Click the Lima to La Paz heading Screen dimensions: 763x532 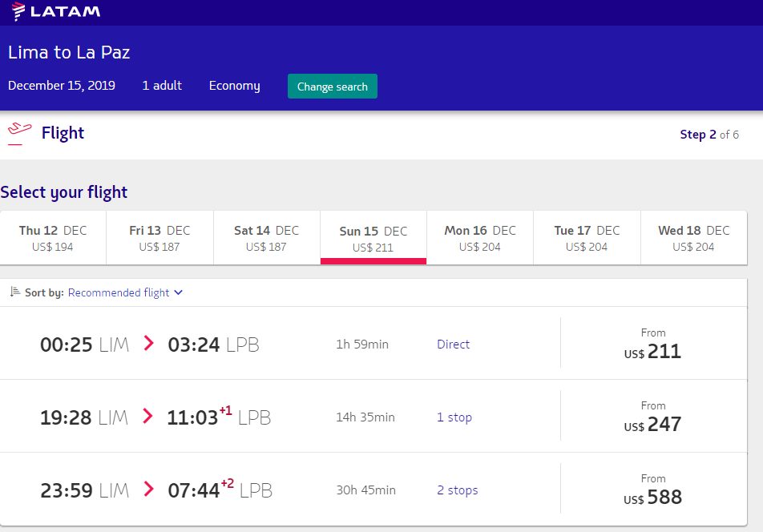tap(69, 52)
